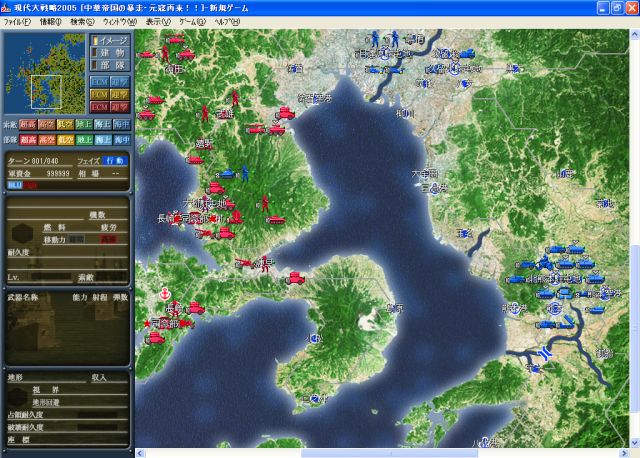Click the vertical scrollbar up arrow

[x=635, y=35]
